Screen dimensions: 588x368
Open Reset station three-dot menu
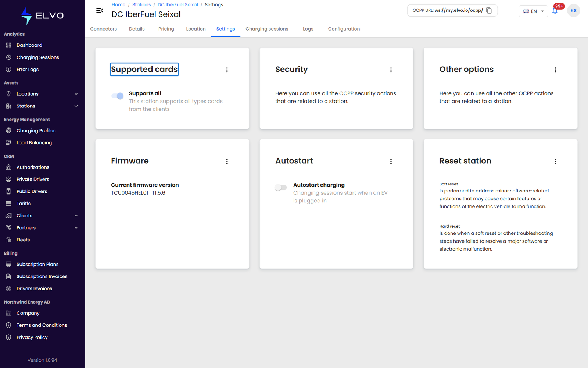coord(555,162)
